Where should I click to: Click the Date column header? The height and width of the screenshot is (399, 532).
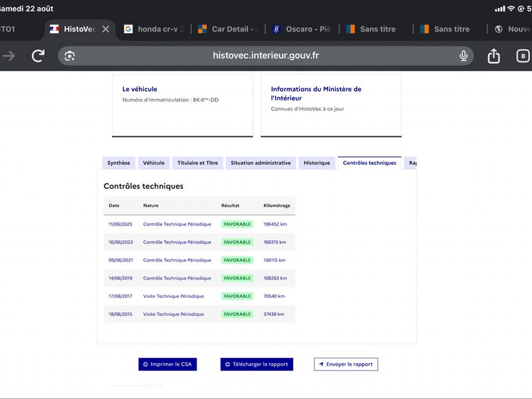pyautogui.click(x=114, y=205)
